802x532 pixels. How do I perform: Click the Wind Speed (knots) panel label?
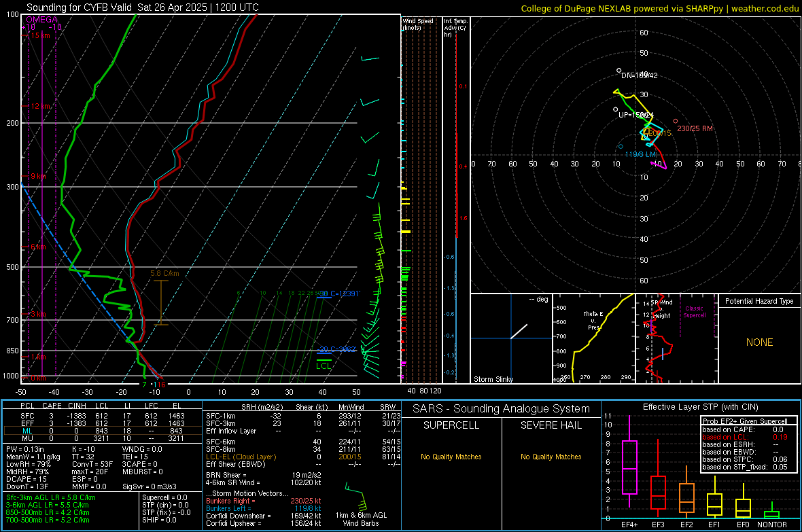point(418,24)
